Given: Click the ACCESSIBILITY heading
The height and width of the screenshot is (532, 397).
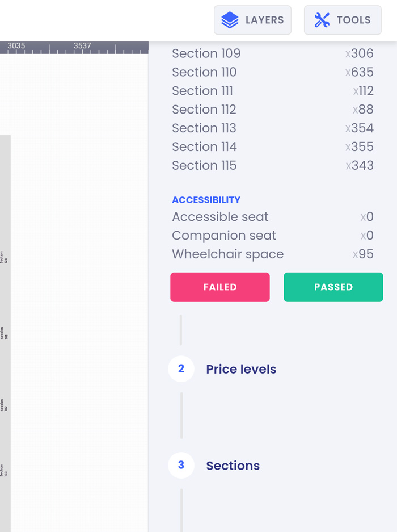Looking at the screenshot, I should (x=206, y=200).
